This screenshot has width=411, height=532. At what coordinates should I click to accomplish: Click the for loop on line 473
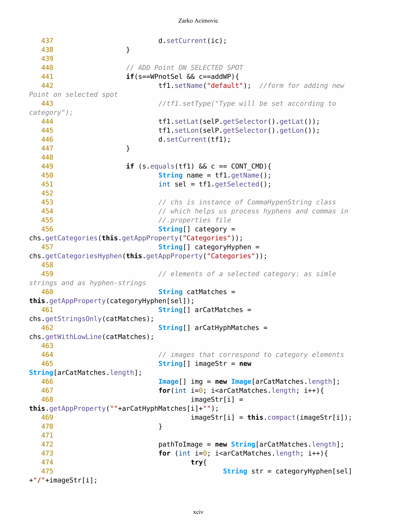coord(243,453)
